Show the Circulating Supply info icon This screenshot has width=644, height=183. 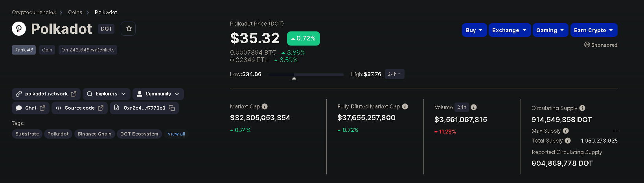(582, 108)
